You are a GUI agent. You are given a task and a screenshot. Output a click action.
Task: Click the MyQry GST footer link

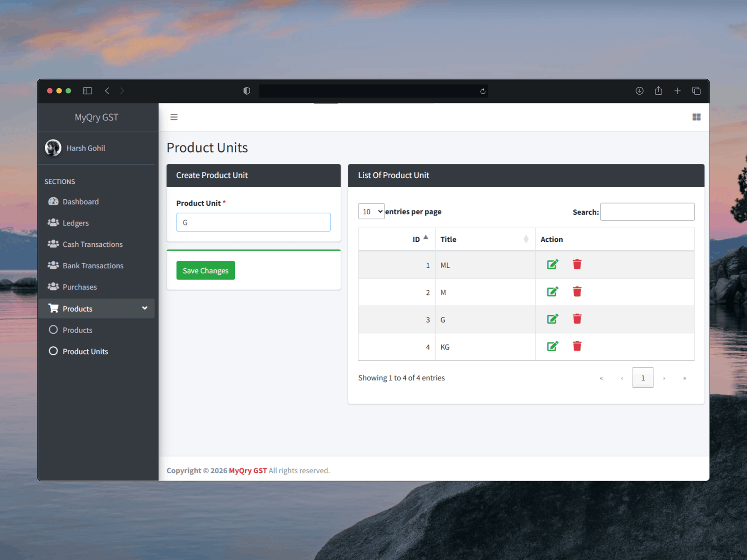click(247, 470)
